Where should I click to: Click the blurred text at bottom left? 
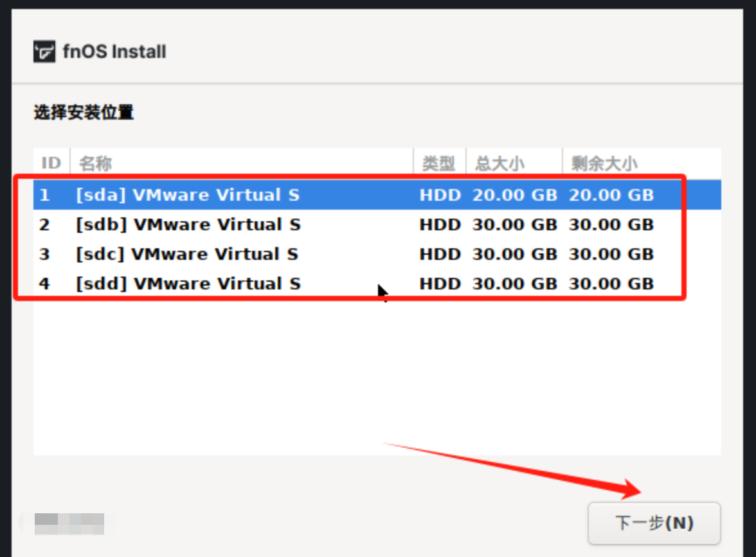pos(69,522)
